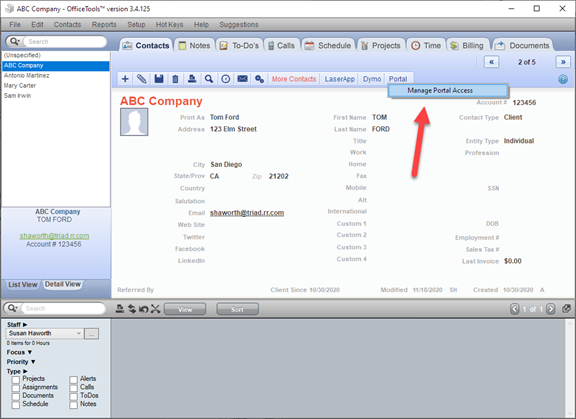Click the print icon in contact toolbar
Viewport: 576px width, 419px height.
click(192, 79)
